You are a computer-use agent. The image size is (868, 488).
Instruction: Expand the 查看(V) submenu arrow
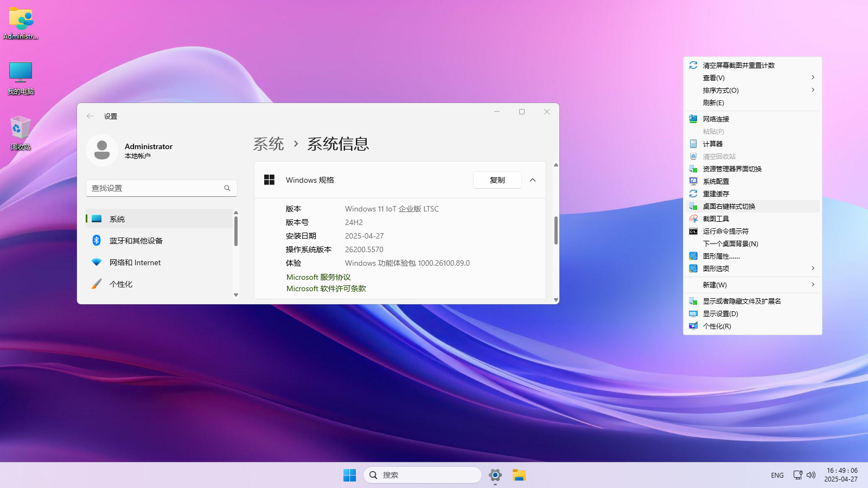point(813,78)
